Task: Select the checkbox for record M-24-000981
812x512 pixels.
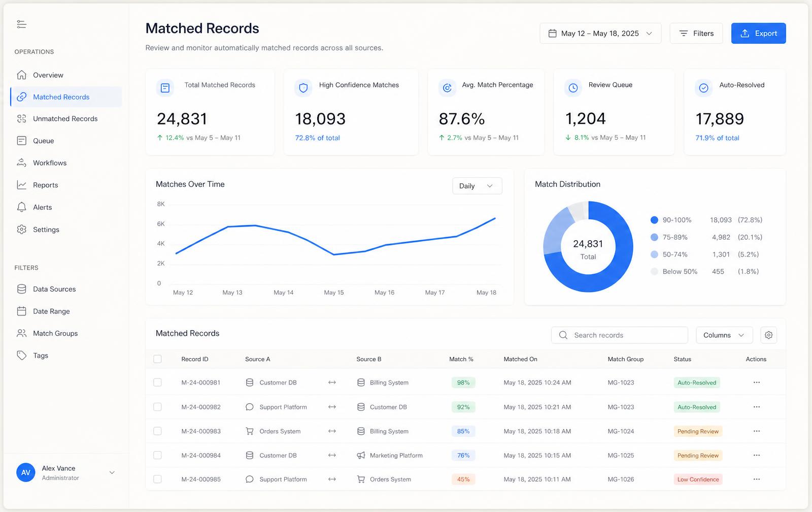Action: tap(157, 382)
